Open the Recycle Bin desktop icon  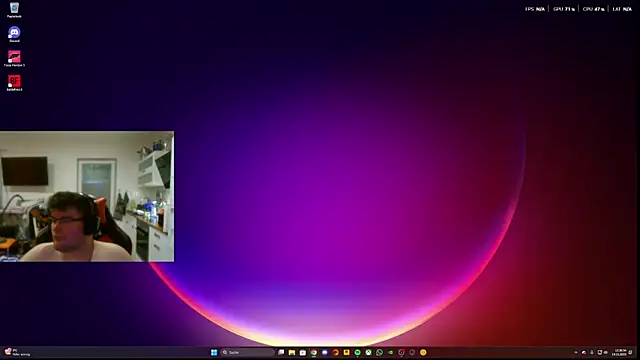(14, 10)
